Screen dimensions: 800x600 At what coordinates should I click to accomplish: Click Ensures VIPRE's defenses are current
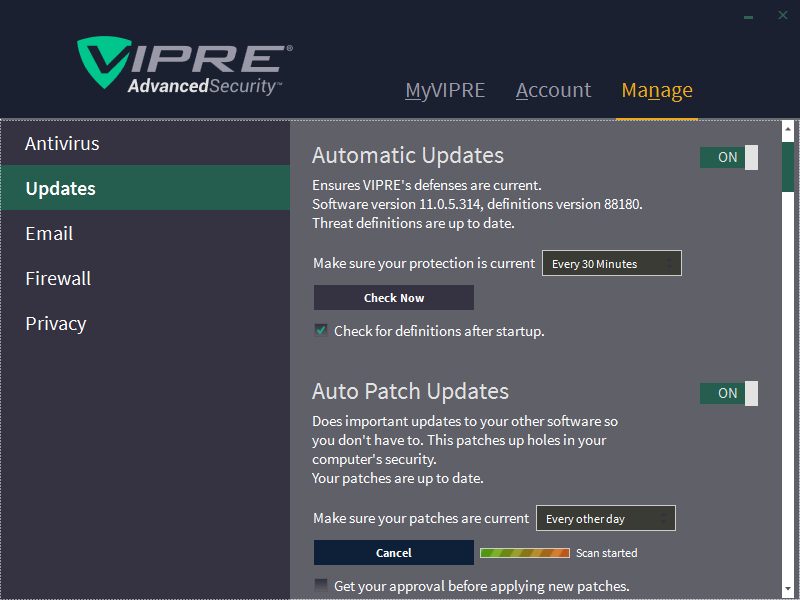(427, 185)
